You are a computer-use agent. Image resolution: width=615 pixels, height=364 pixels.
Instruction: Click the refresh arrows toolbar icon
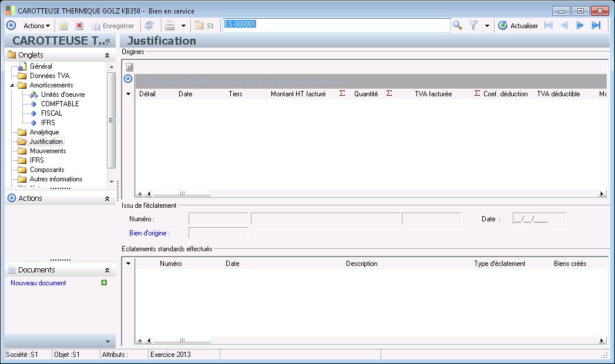149,26
